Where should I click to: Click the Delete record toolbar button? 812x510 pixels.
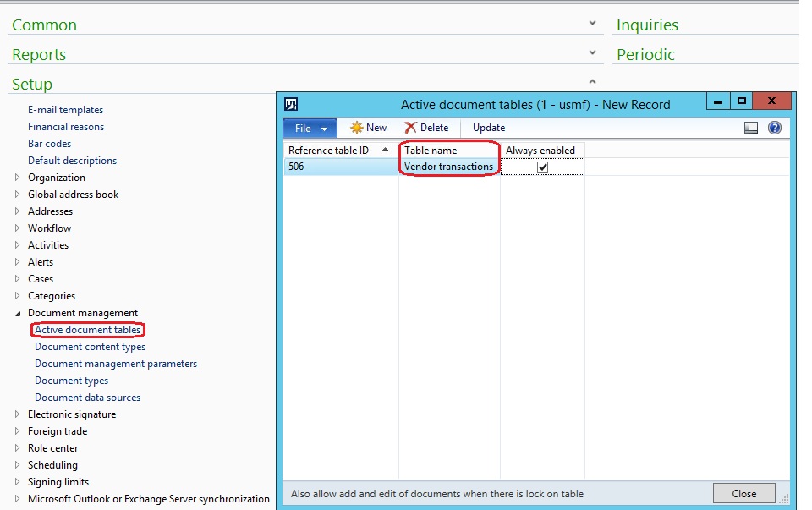(x=425, y=128)
